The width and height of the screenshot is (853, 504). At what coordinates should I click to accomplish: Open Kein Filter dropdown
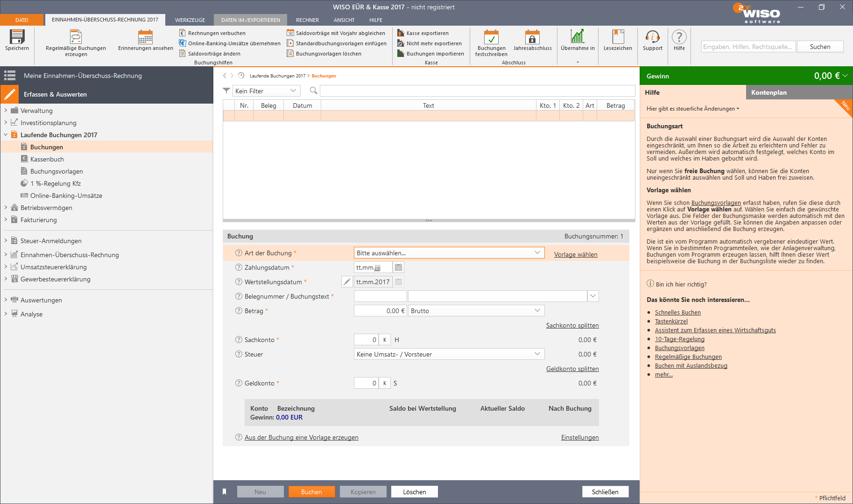(266, 91)
